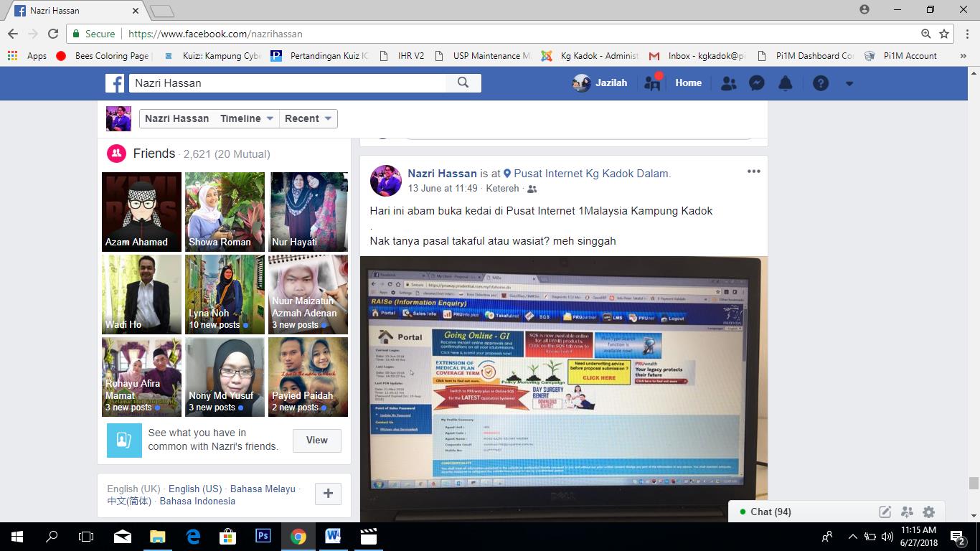Open the notifications bell icon

[786, 83]
